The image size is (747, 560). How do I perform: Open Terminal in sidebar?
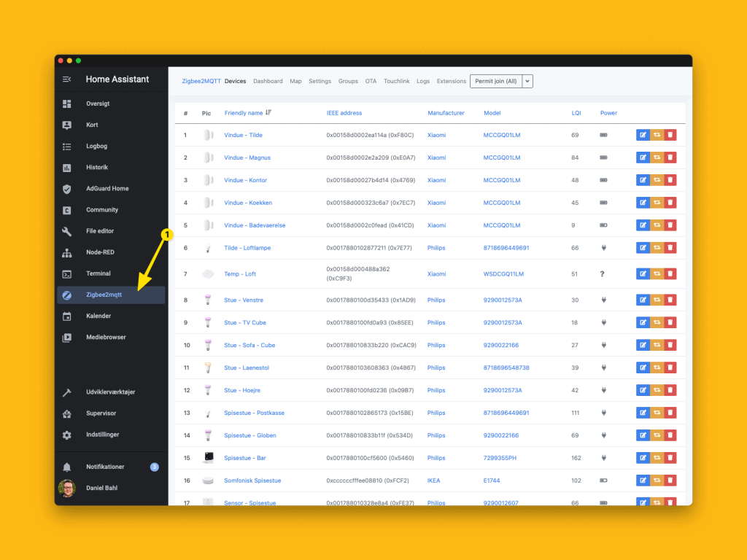[111, 273]
